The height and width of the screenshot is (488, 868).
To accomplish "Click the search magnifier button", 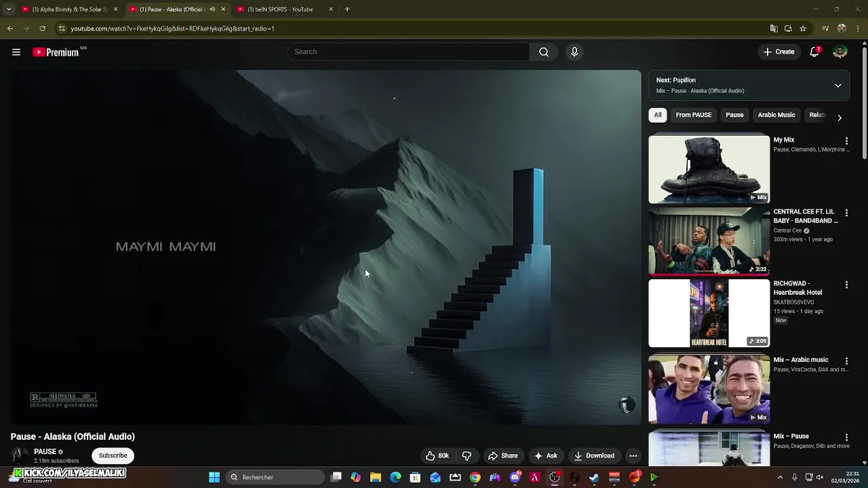I will tap(544, 52).
